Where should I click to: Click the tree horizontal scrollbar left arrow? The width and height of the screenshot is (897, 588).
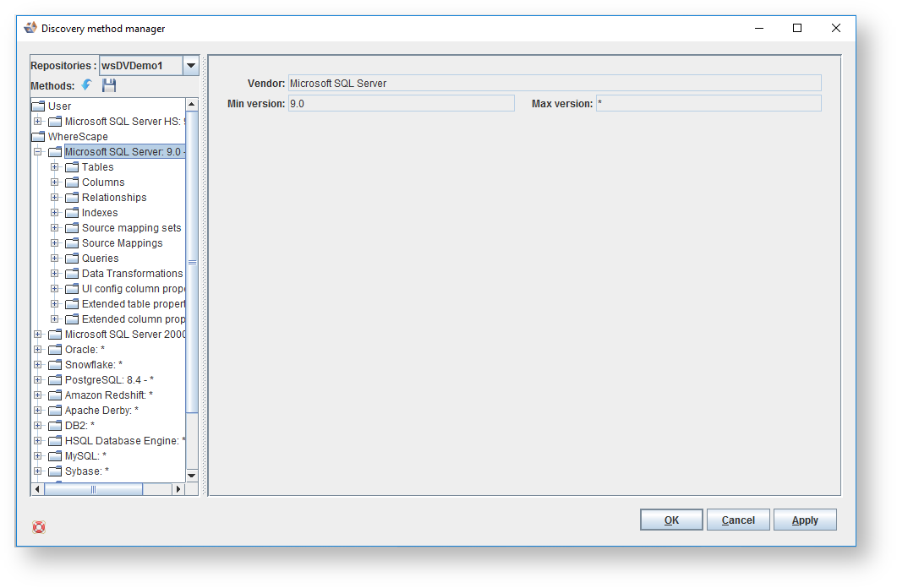(37, 489)
